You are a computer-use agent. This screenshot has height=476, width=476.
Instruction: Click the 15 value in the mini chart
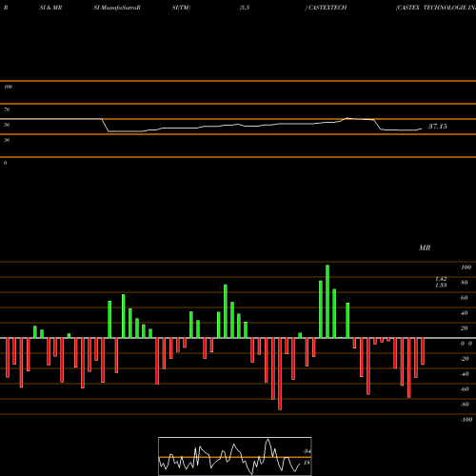(307, 463)
